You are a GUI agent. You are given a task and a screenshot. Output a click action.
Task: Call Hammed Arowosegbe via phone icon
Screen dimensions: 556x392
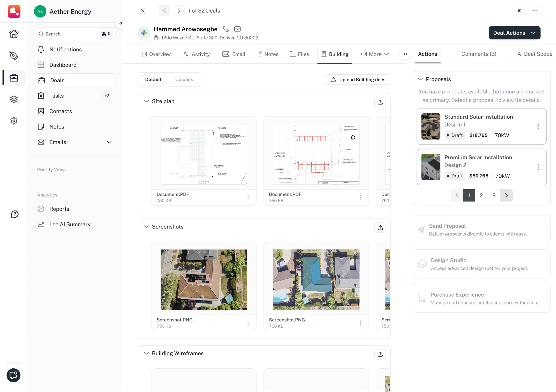click(x=226, y=29)
